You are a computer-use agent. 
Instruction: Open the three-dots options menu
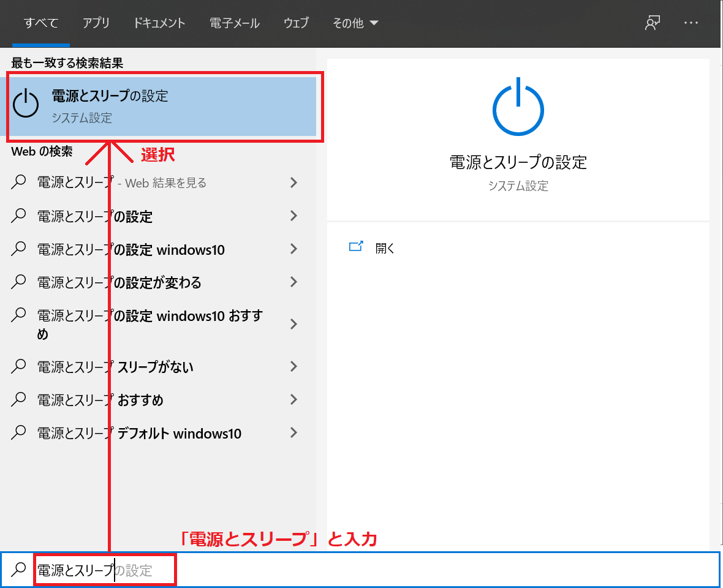(691, 23)
